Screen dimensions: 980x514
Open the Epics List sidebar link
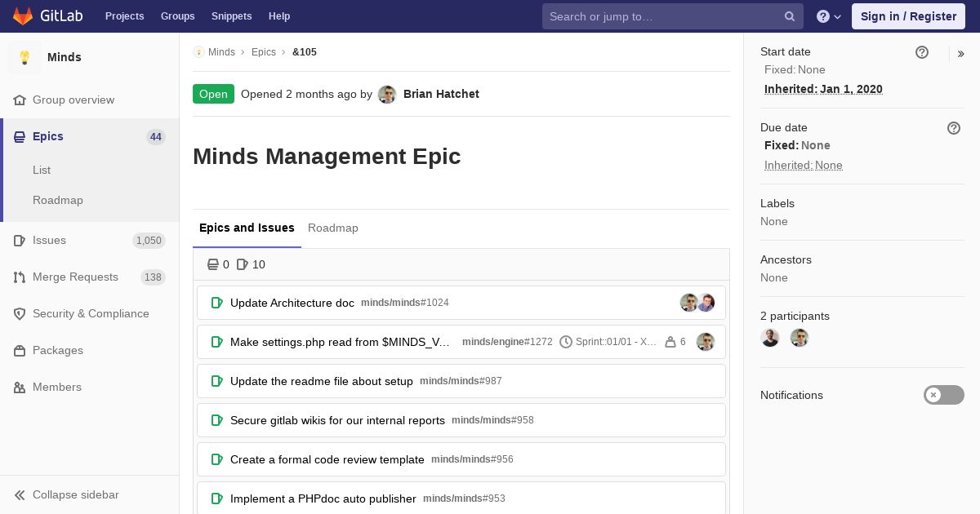pos(42,171)
